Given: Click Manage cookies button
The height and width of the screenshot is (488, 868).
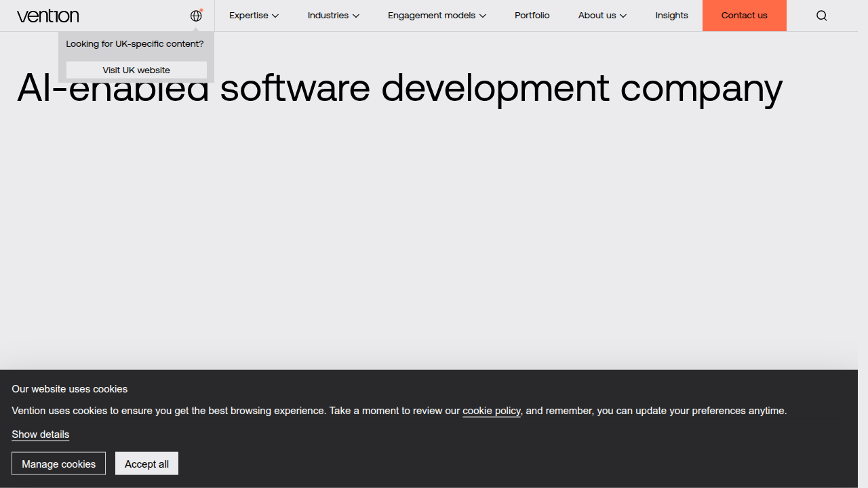Looking at the screenshot, I should pyautogui.click(x=59, y=464).
